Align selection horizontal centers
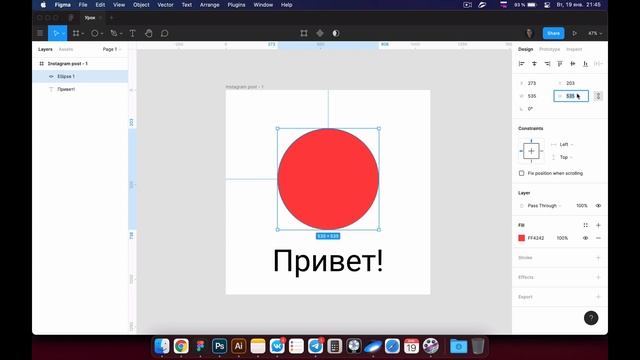Screen dimensions: 640x360 pyautogui.click(x=534, y=64)
